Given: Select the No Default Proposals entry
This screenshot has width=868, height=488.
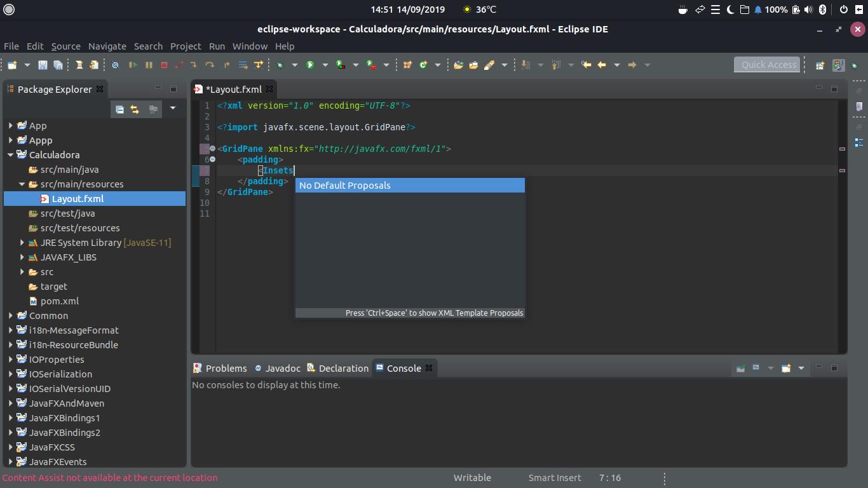Looking at the screenshot, I should click(x=410, y=186).
